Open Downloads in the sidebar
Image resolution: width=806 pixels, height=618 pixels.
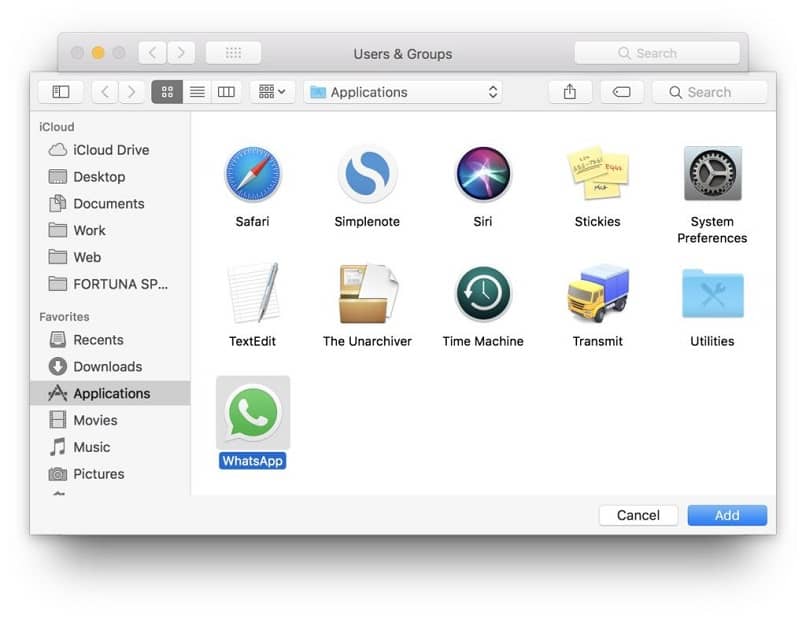pyautogui.click(x=110, y=367)
